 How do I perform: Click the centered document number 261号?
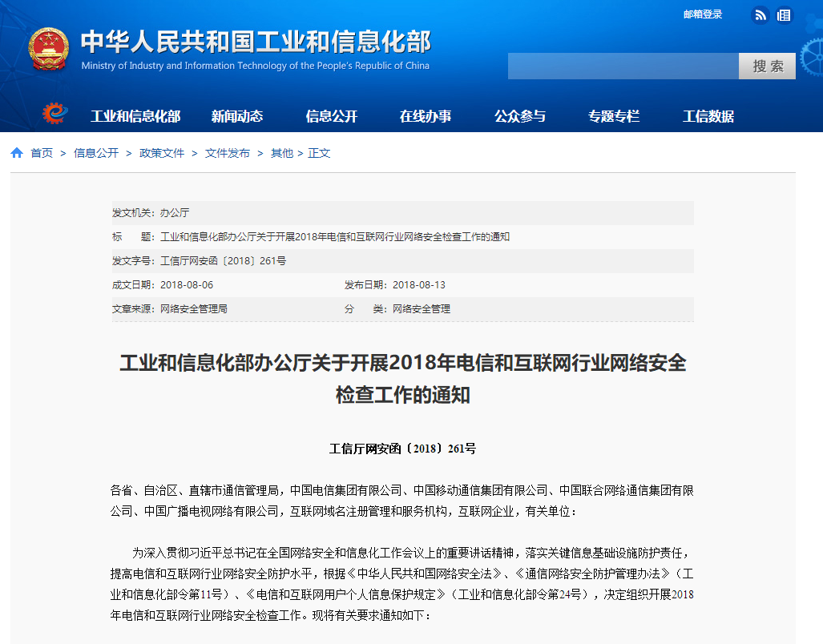pos(402,449)
